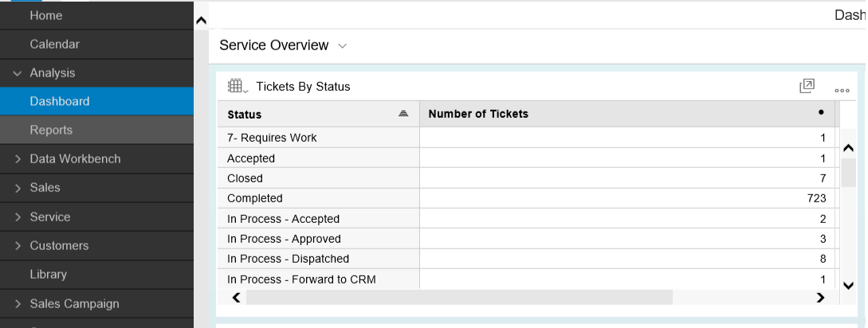Open the more options ellipsis menu
Screen dimensions: 868x328
842,90
